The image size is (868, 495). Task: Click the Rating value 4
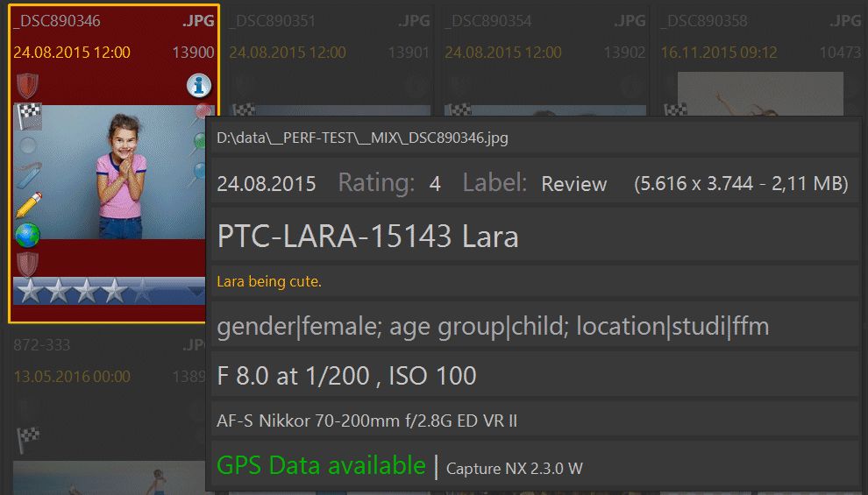(x=435, y=184)
